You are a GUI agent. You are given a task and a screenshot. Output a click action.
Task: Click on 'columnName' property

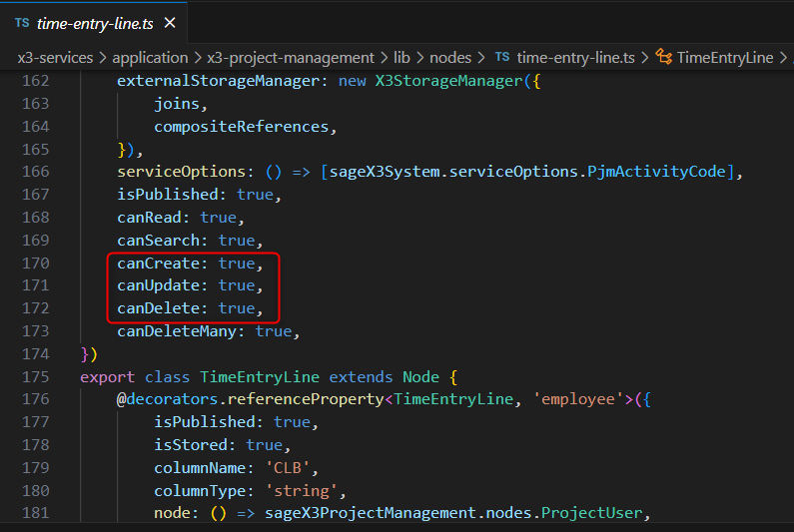pyautogui.click(x=200, y=468)
